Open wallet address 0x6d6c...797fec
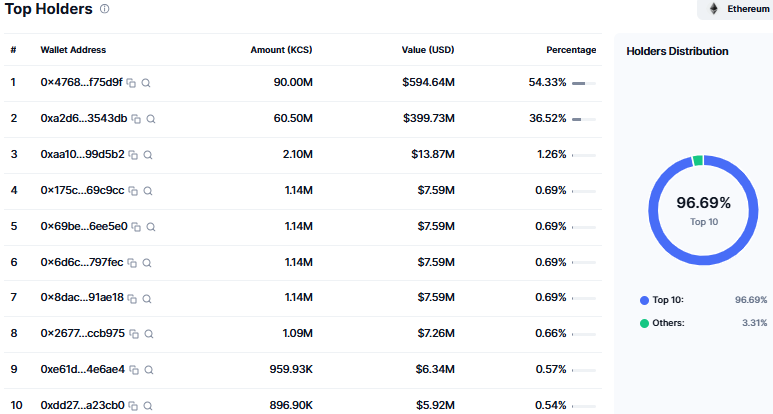The width and height of the screenshot is (773, 414). (x=82, y=262)
